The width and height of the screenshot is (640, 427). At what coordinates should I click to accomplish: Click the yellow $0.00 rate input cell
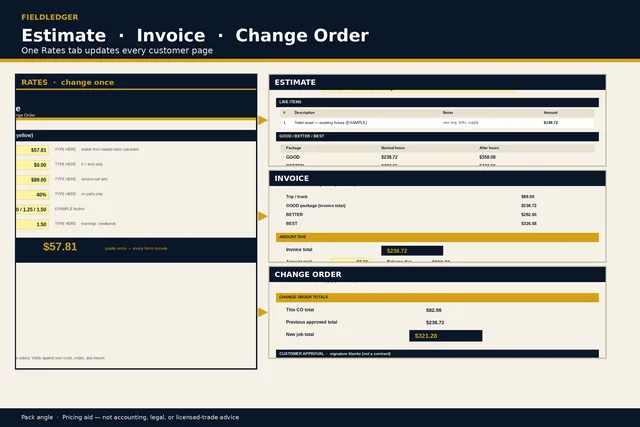coord(33,165)
